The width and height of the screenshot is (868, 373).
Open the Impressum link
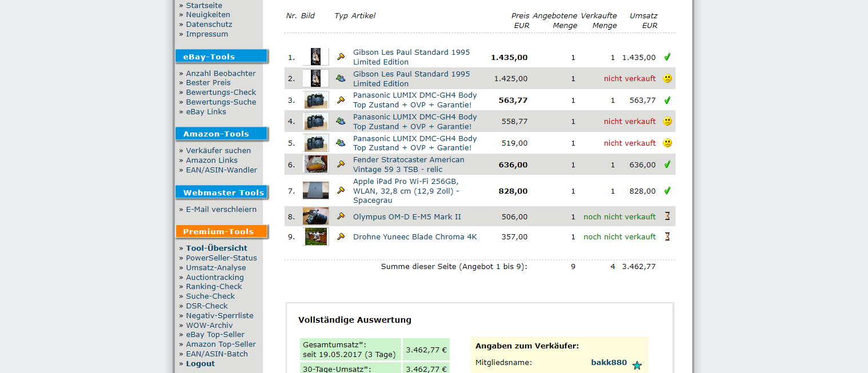coord(207,34)
